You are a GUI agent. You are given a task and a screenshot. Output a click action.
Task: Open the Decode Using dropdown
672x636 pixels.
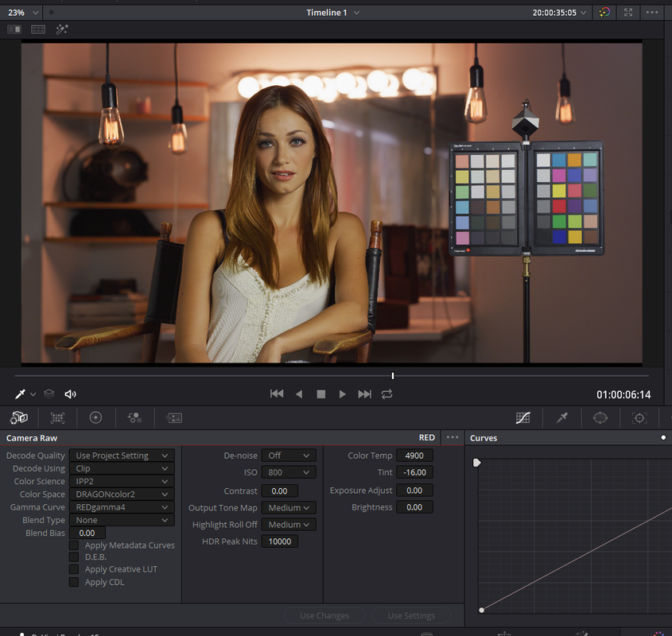122,468
